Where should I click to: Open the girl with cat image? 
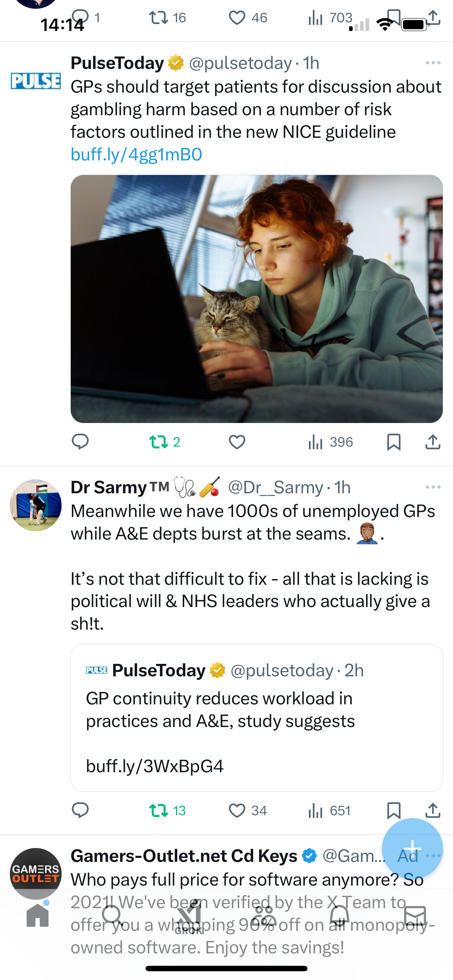pos(256,299)
